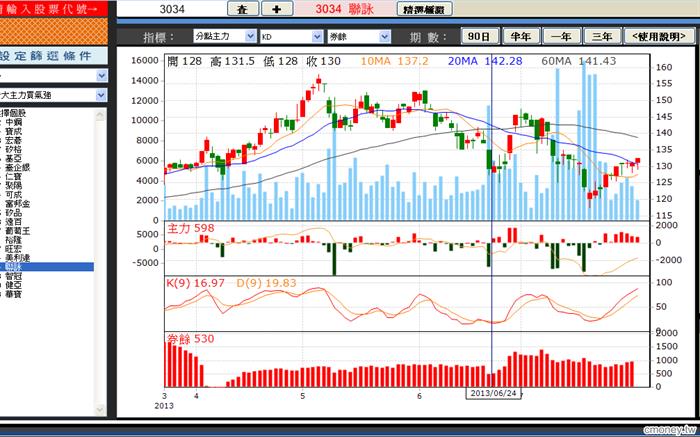Select the 三年 period button
The image size is (700, 437).
tap(602, 37)
